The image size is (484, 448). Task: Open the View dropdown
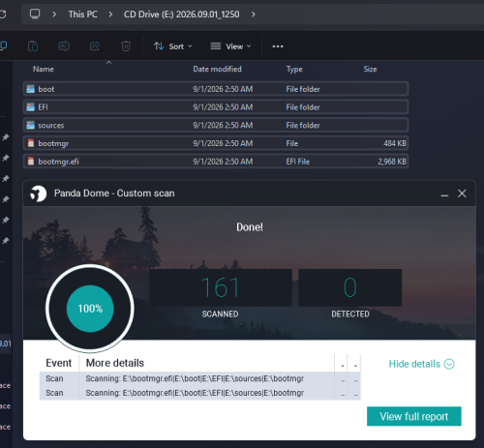click(230, 46)
